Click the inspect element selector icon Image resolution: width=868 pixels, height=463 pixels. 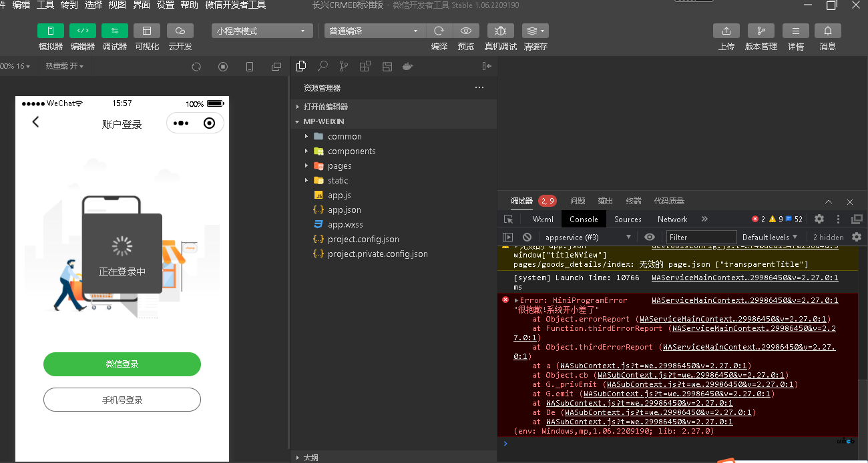(509, 219)
